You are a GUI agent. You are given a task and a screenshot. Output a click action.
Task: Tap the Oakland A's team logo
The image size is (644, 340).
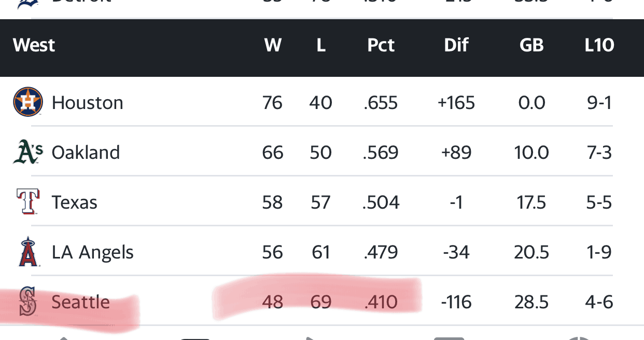(28, 152)
